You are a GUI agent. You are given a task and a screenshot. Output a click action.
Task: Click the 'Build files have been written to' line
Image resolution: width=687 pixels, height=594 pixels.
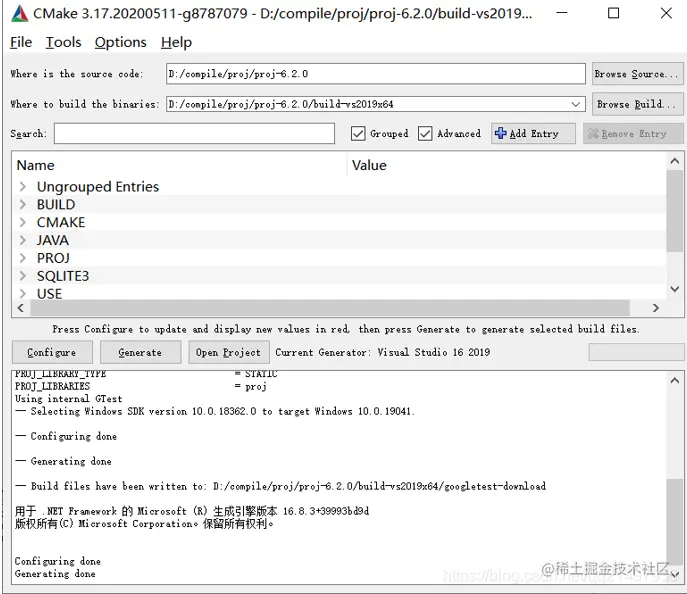(x=280, y=486)
